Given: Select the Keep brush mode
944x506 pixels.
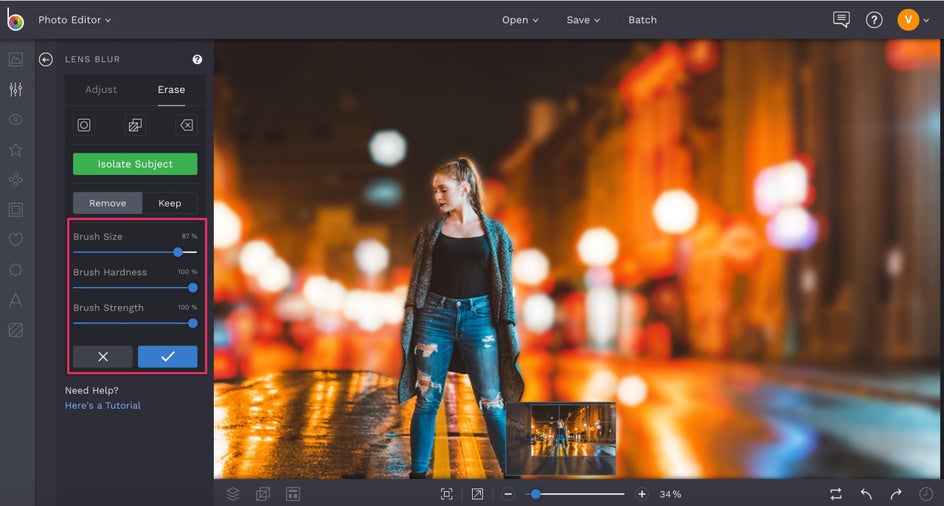Looking at the screenshot, I should (170, 203).
